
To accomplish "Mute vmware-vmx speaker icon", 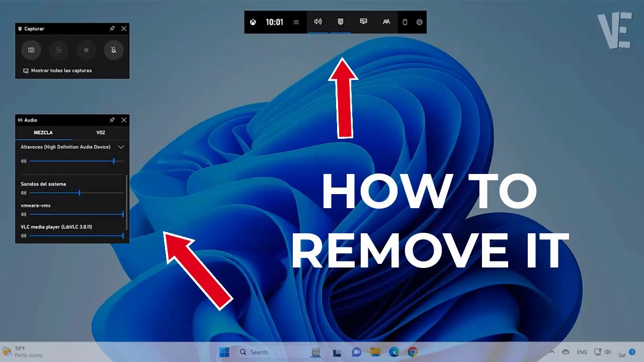I will click(24, 214).
